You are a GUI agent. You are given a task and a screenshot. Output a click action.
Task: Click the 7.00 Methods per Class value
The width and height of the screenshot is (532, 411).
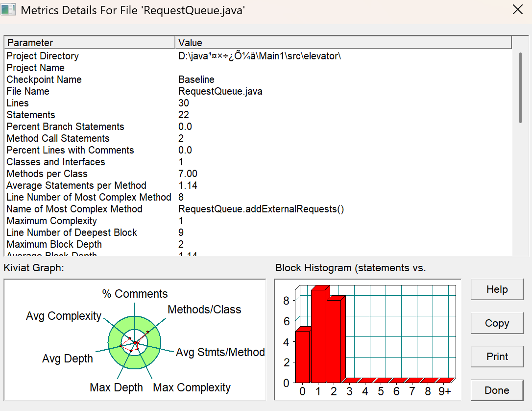coord(188,174)
